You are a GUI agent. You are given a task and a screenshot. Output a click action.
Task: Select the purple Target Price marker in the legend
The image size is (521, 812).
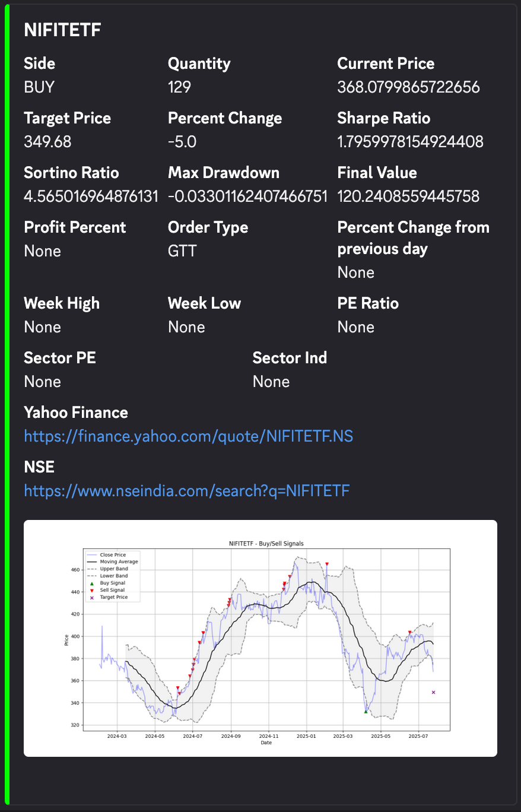[x=91, y=597]
